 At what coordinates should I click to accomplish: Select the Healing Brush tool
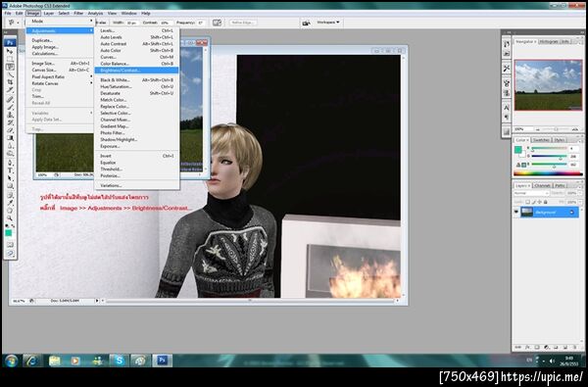[10, 99]
